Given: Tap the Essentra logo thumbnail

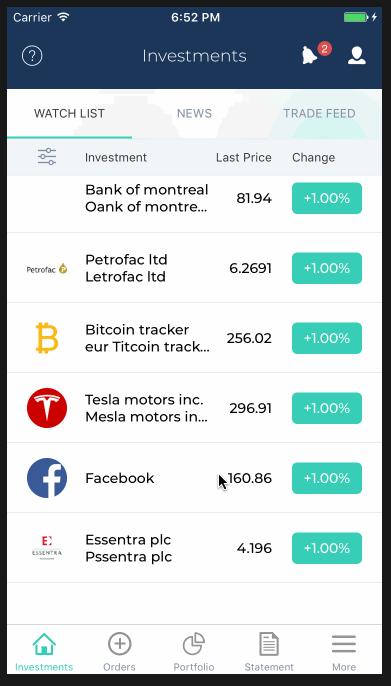Looking at the screenshot, I should click(47, 548).
